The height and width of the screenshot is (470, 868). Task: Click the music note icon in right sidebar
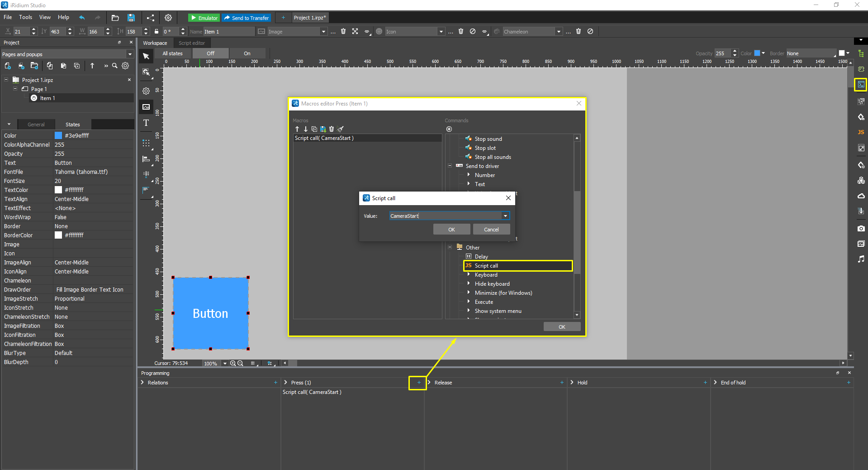861,259
